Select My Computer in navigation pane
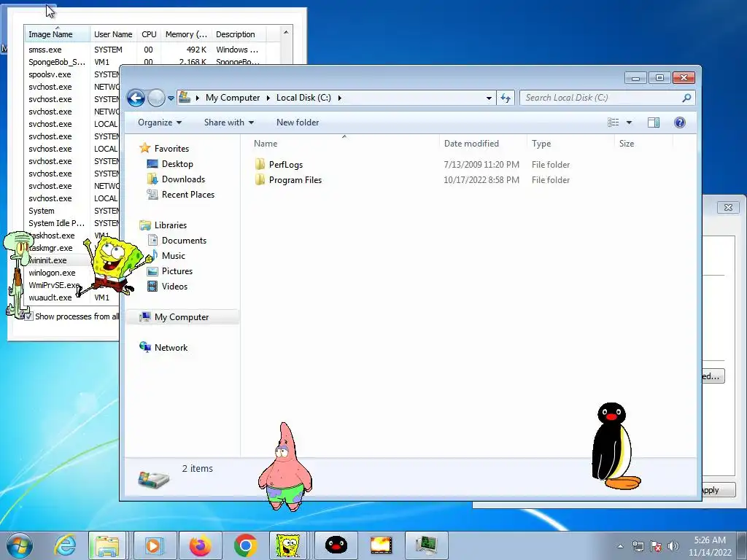 point(182,317)
